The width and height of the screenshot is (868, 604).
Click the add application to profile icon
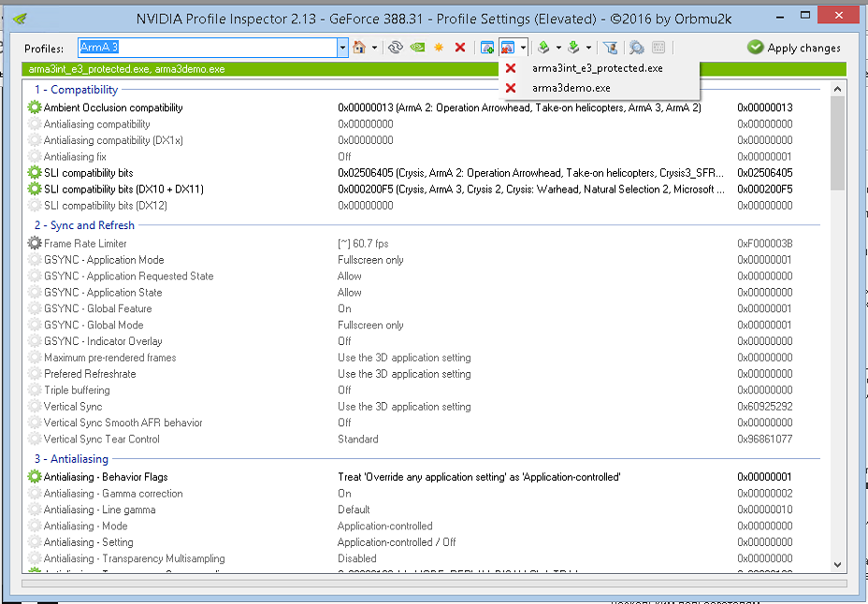(x=487, y=48)
